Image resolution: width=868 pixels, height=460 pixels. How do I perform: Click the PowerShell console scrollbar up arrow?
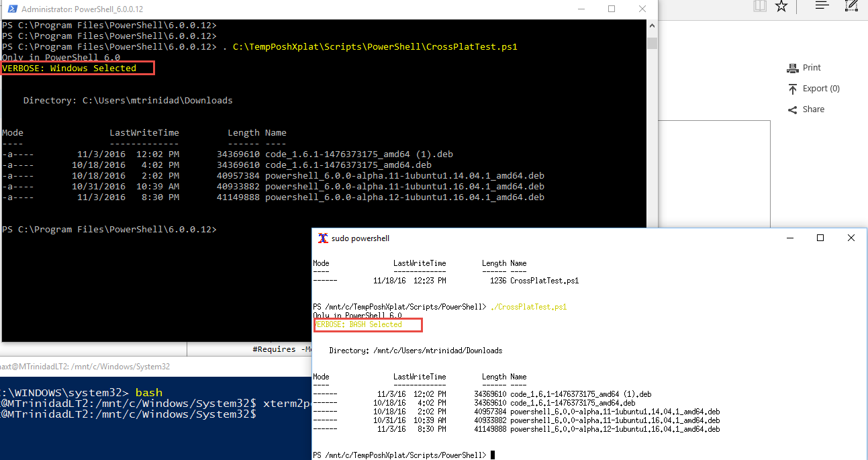(x=652, y=26)
